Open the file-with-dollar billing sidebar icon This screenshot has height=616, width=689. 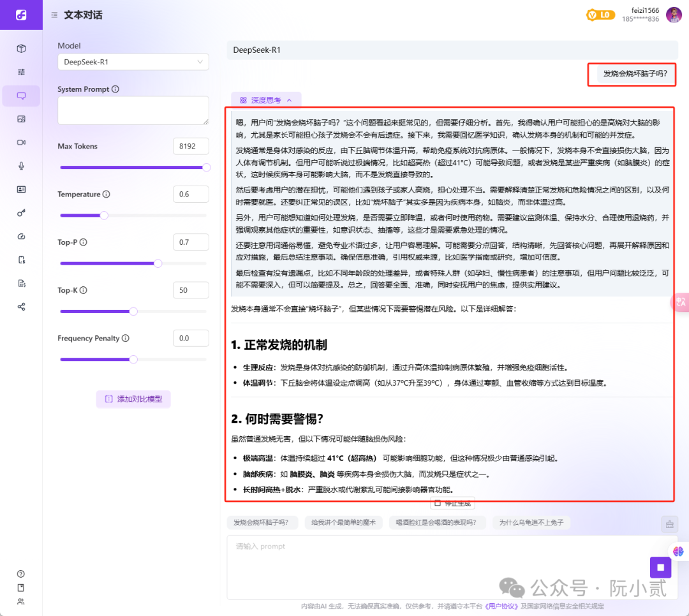[x=21, y=260]
